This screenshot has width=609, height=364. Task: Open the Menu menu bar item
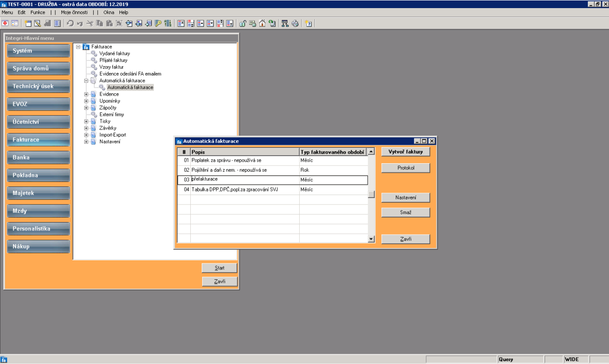click(8, 12)
